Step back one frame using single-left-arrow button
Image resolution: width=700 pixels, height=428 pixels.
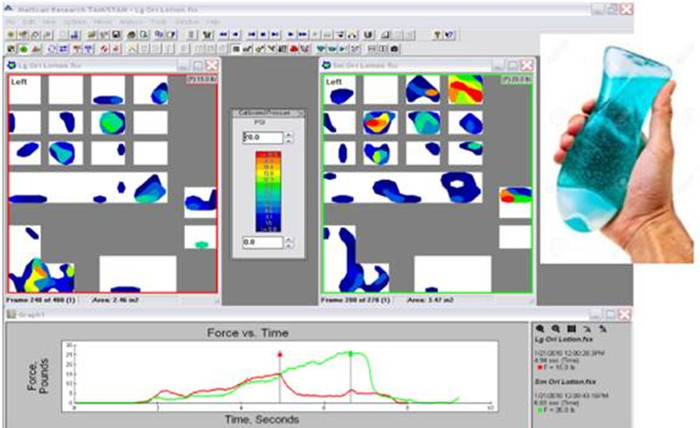click(x=236, y=34)
